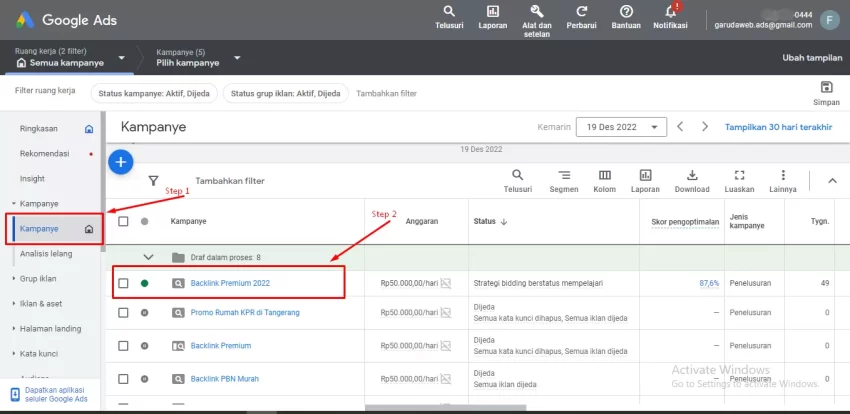Open Analisis lelang in the sidebar
The image size is (850, 414).
[46, 254]
